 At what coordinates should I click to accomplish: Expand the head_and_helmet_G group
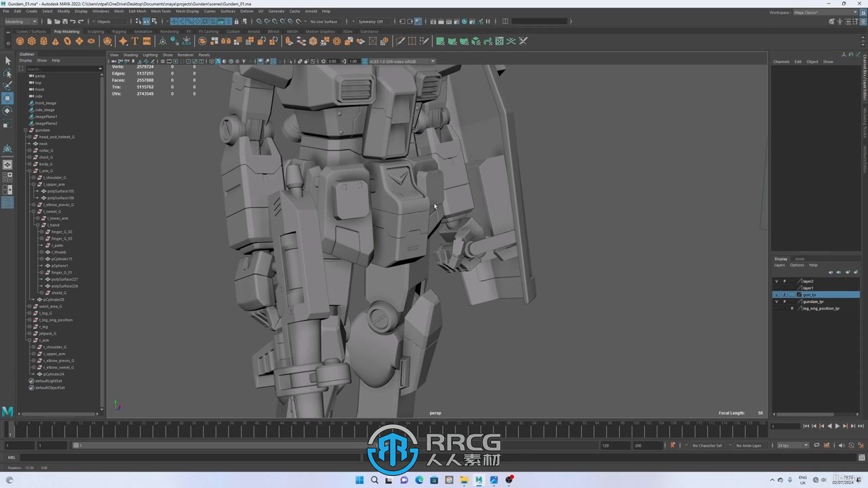30,137
